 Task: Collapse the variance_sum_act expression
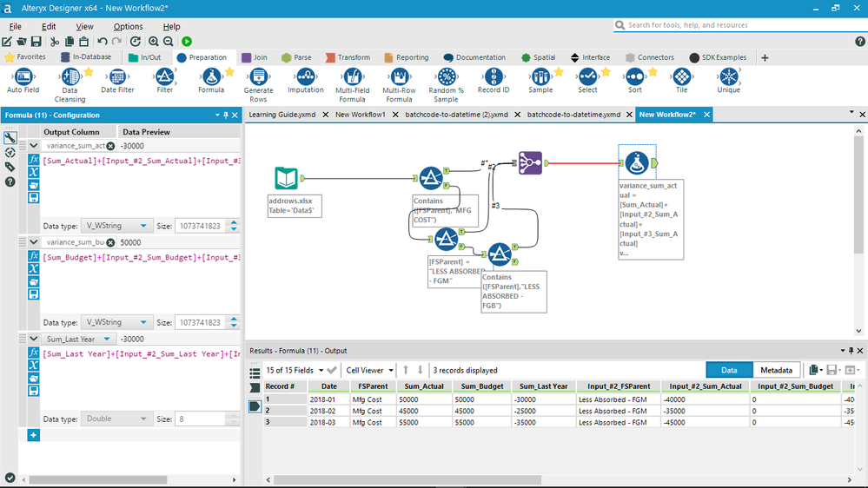tap(34, 146)
